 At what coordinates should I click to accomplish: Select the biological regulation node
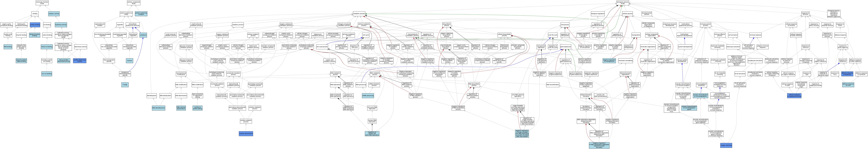[598, 14]
